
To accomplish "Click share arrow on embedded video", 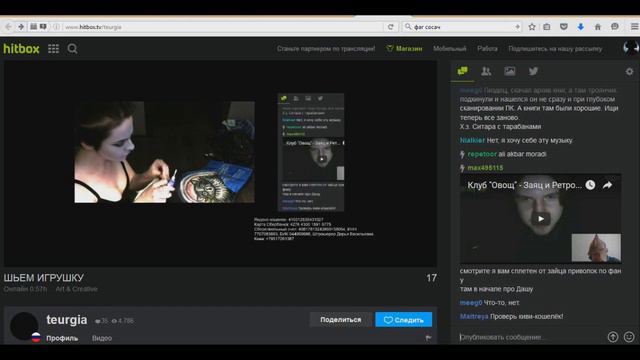I will (607, 185).
